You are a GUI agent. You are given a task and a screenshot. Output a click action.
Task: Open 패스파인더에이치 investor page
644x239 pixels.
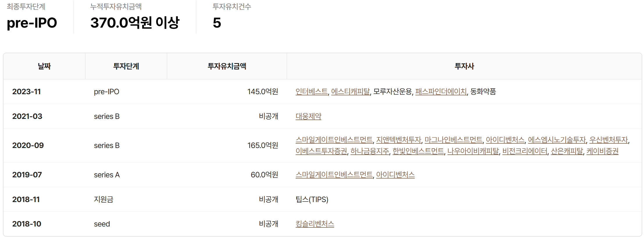click(441, 92)
